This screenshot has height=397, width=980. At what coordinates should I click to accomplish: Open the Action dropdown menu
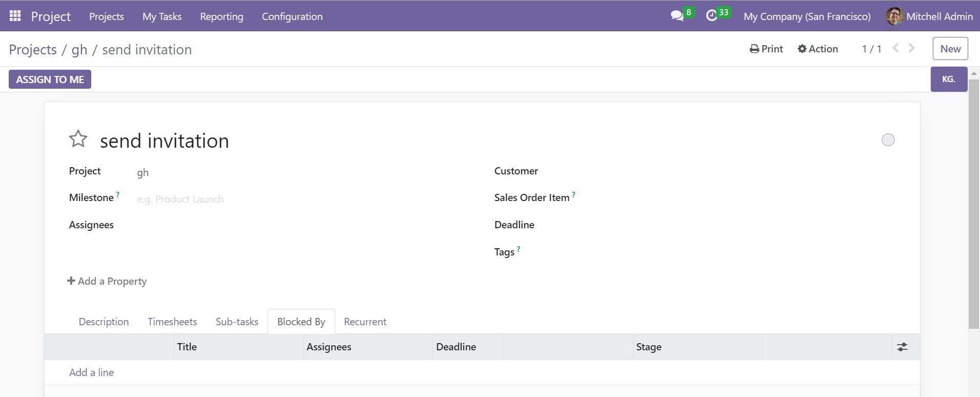point(818,49)
